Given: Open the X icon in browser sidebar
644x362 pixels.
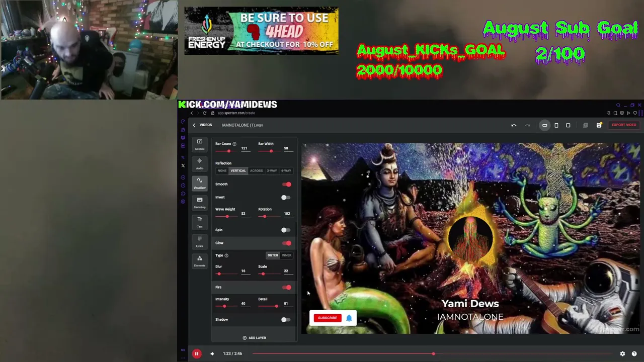Looking at the screenshot, I should click(x=183, y=165).
